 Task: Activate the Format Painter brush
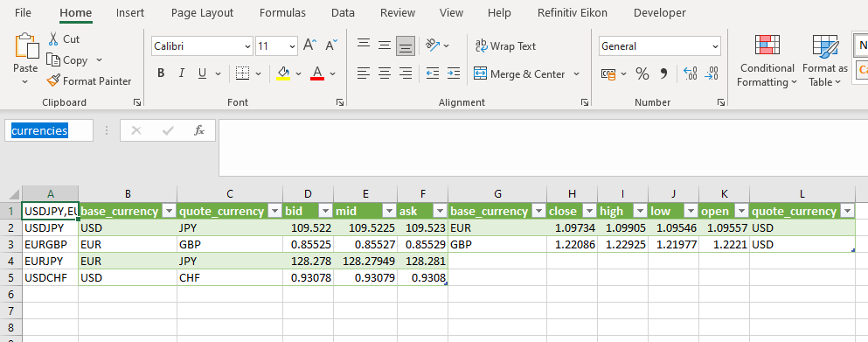point(53,81)
